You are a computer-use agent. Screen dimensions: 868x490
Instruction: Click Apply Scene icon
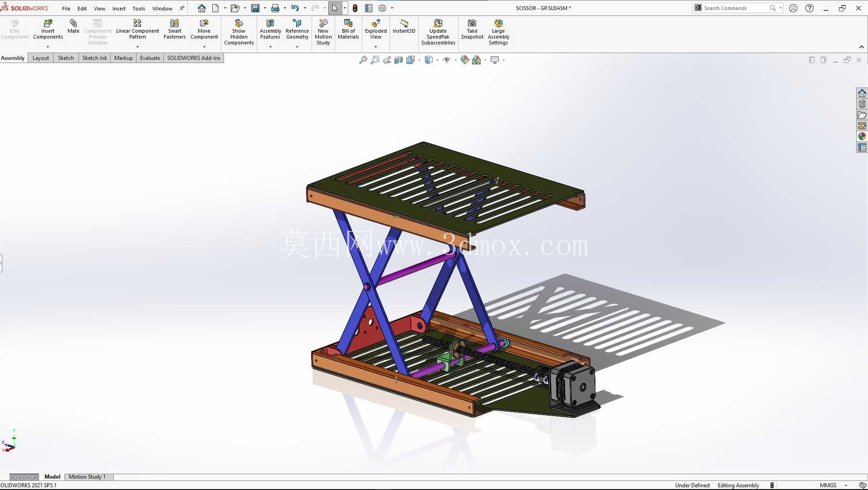coord(477,60)
